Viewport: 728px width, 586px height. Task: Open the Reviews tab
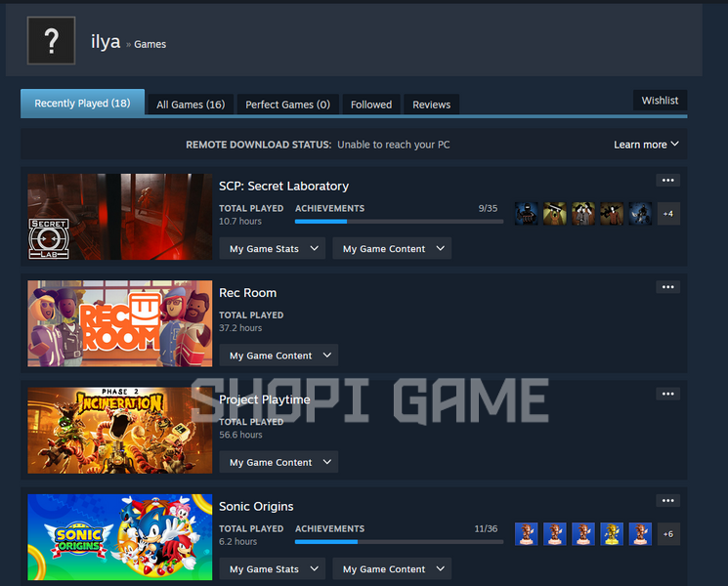(431, 105)
